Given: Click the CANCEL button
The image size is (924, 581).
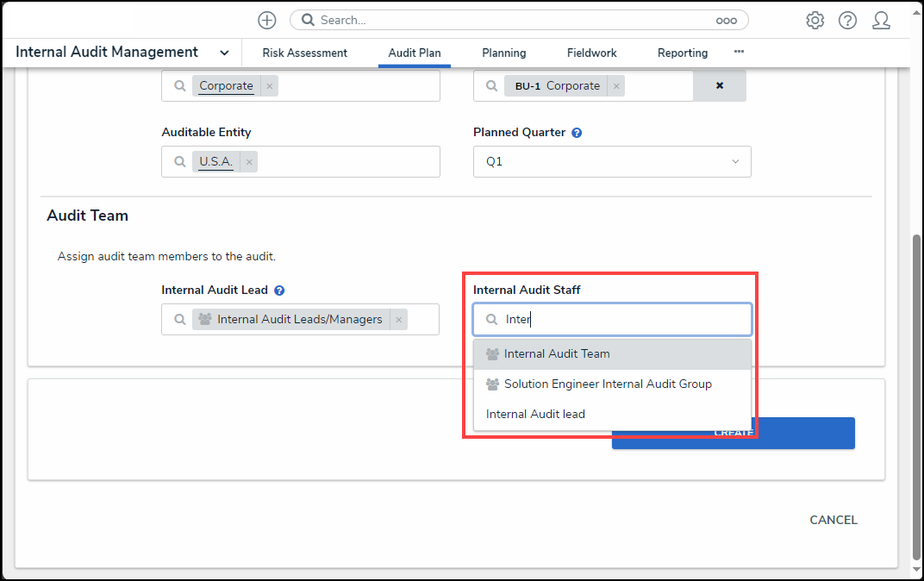Looking at the screenshot, I should coord(833,520).
